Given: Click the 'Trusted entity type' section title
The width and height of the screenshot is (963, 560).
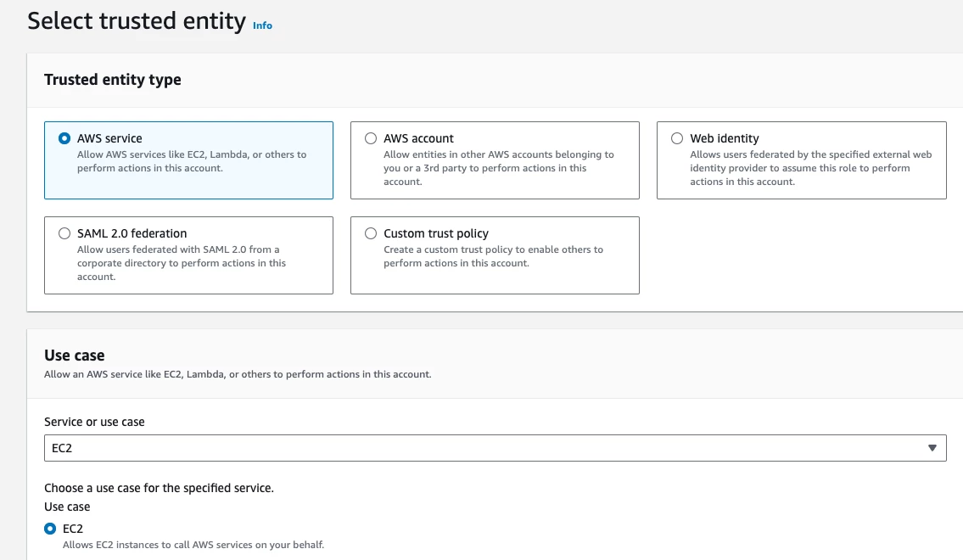Looking at the screenshot, I should click(x=112, y=79).
